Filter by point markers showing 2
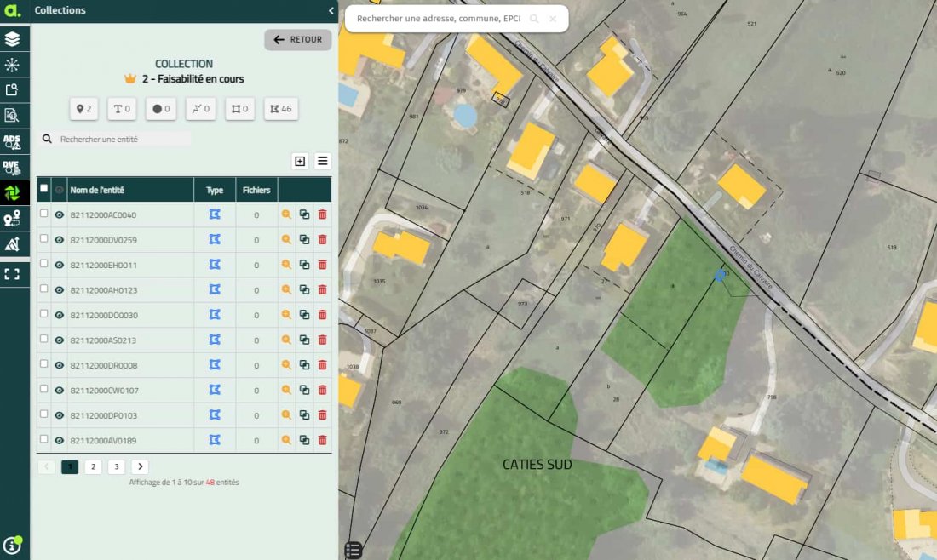The image size is (937, 560). (x=84, y=109)
